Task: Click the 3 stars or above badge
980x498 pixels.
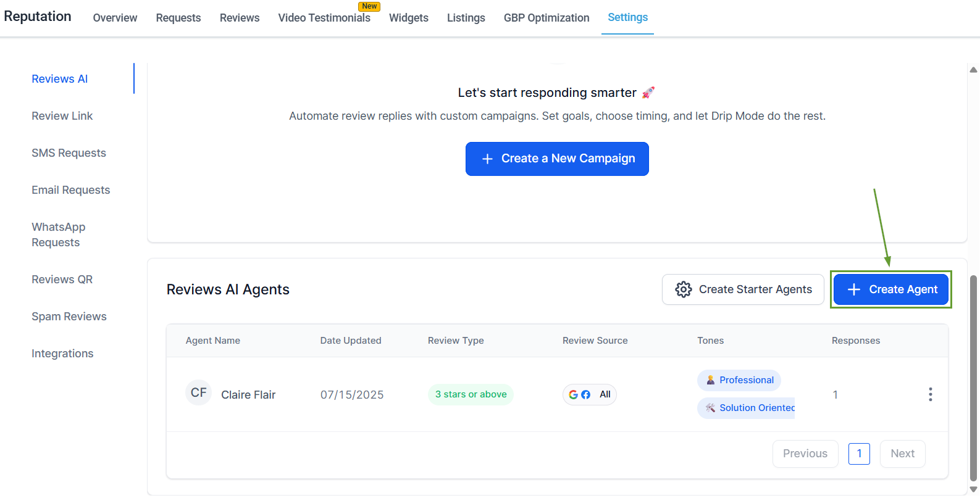Action: (x=471, y=394)
